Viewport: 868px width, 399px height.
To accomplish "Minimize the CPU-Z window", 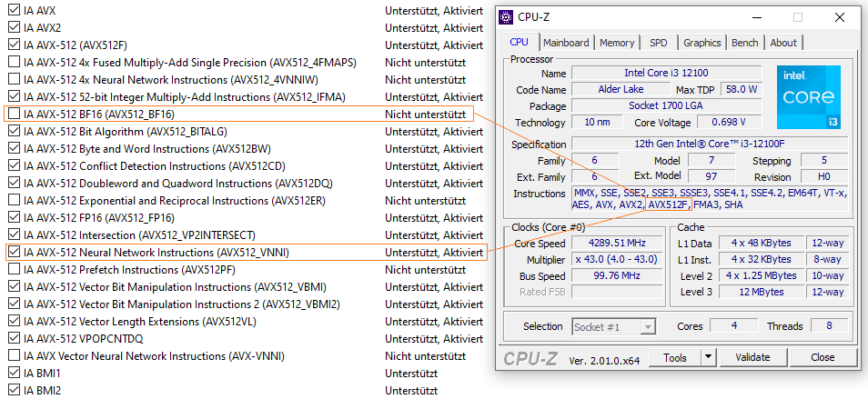I will pyautogui.click(x=755, y=17).
